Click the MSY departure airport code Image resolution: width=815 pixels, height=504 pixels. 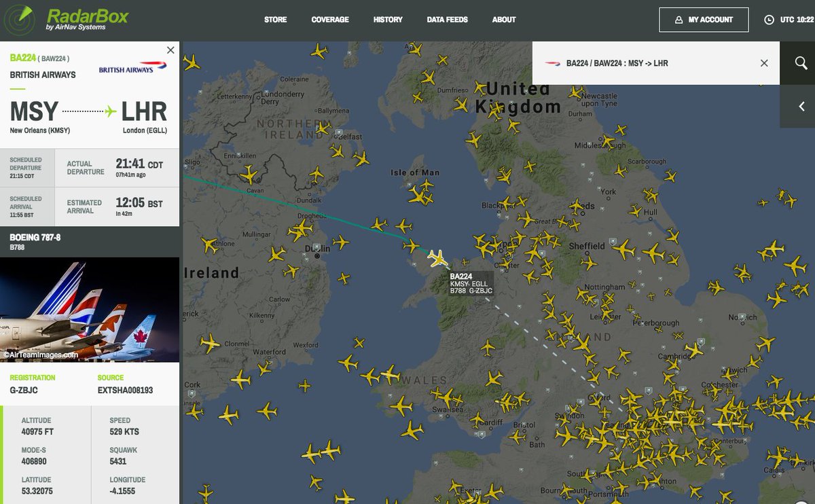pos(33,111)
